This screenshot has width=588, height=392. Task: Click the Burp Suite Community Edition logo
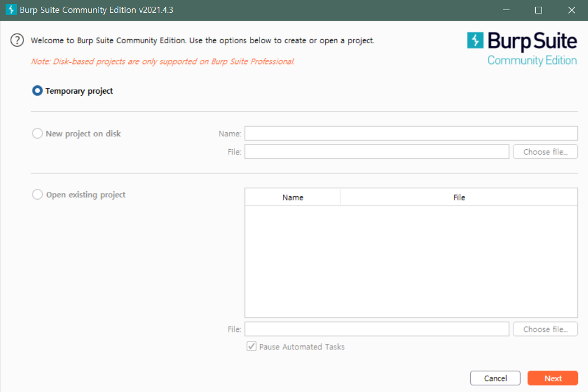[x=522, y=49]
